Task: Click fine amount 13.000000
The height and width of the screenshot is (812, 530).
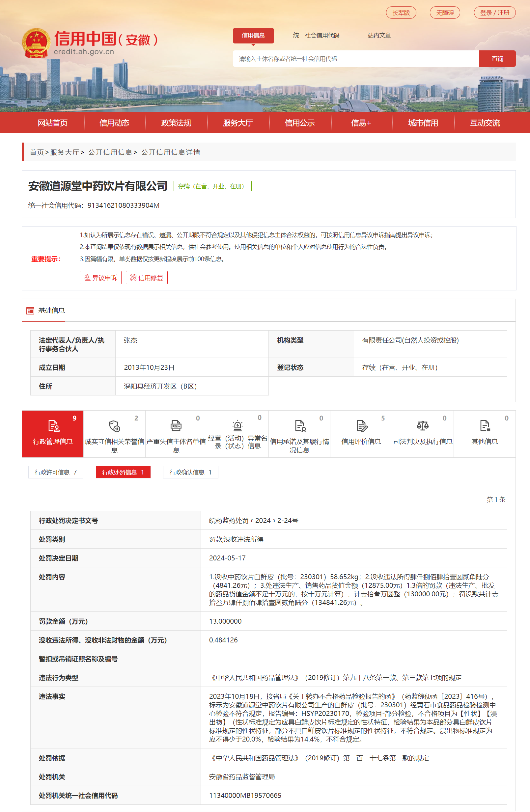Action: [225, 621]
